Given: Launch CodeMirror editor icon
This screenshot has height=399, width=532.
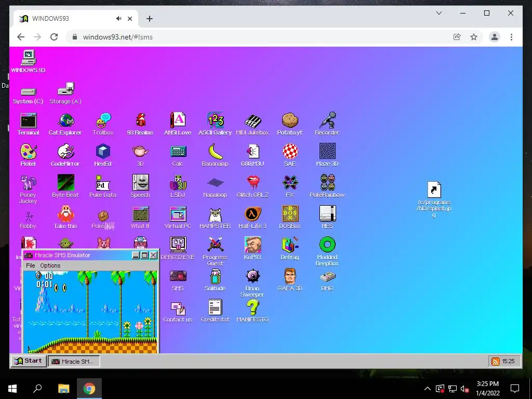Looking at the screenshot, I should point(65,155).
